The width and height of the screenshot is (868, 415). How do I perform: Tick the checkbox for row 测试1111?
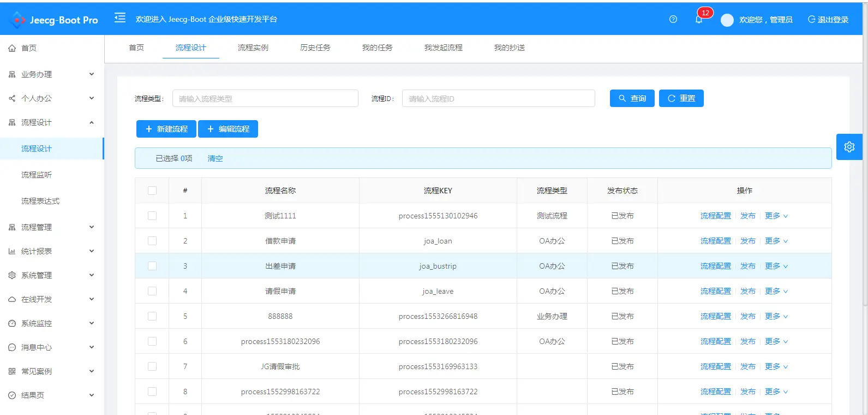152,216
